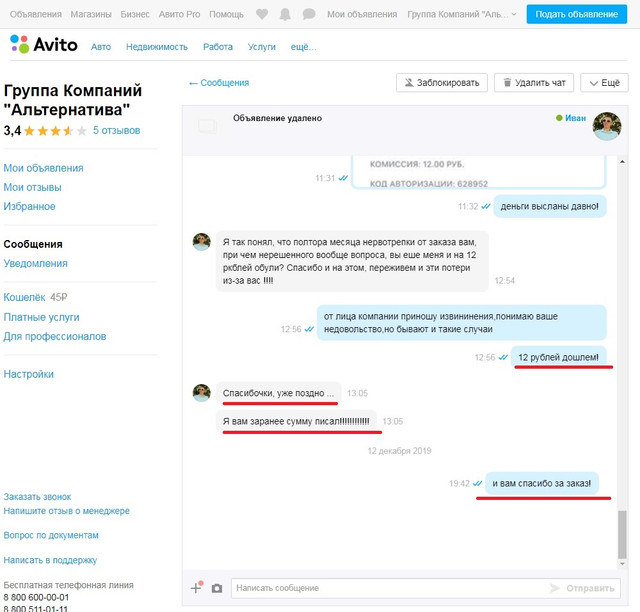This screenshot has height=612, width=640.
Task: Click the send arrow Отправить
Action: pyautogui.click(x=582, y=588)
